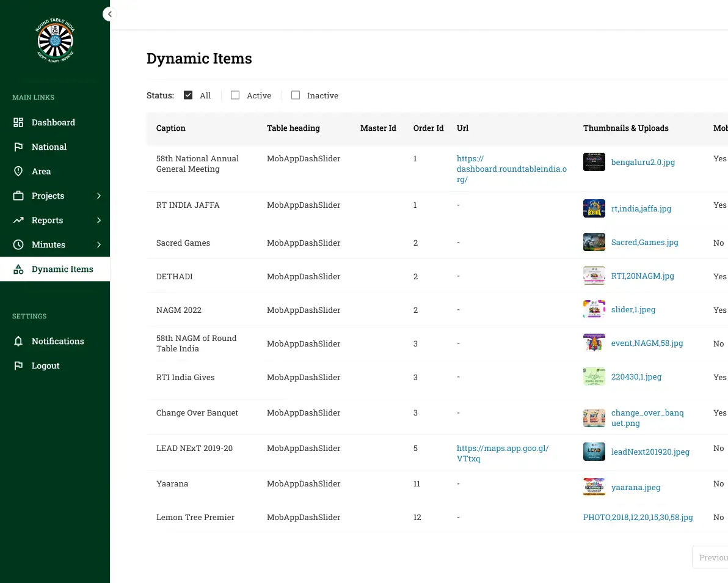Click the Projects briefcase icon
The height and width of the screenshot is (583, 728).
(18, 196)
